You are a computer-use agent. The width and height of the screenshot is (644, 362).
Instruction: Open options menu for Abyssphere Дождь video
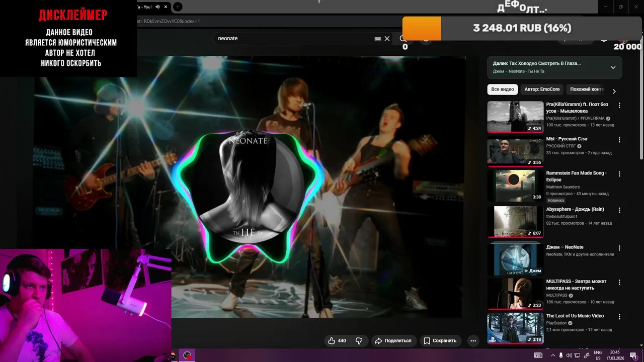(619, 210)
